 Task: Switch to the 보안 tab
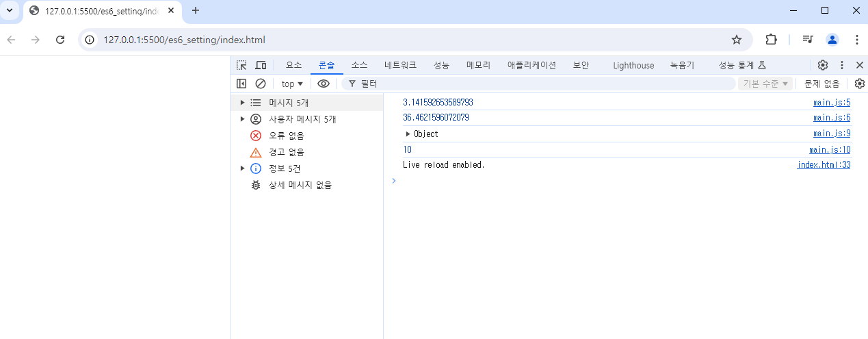coord(581,65)
